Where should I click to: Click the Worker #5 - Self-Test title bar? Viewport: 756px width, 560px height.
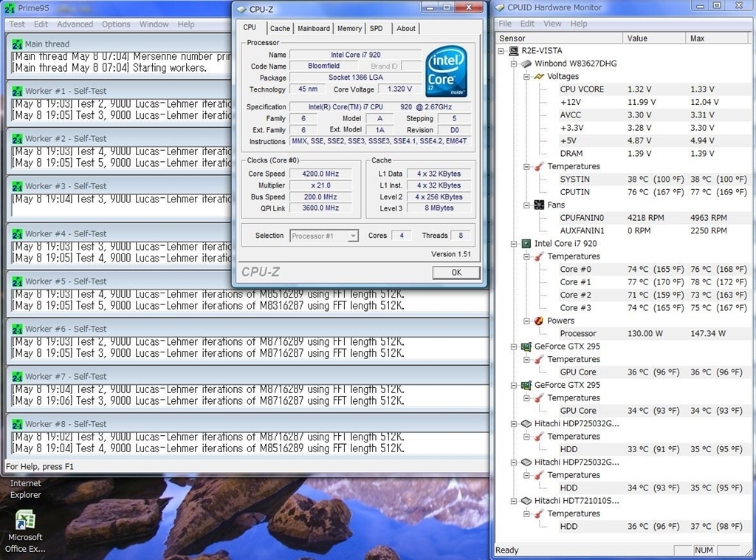coord(248,281)
